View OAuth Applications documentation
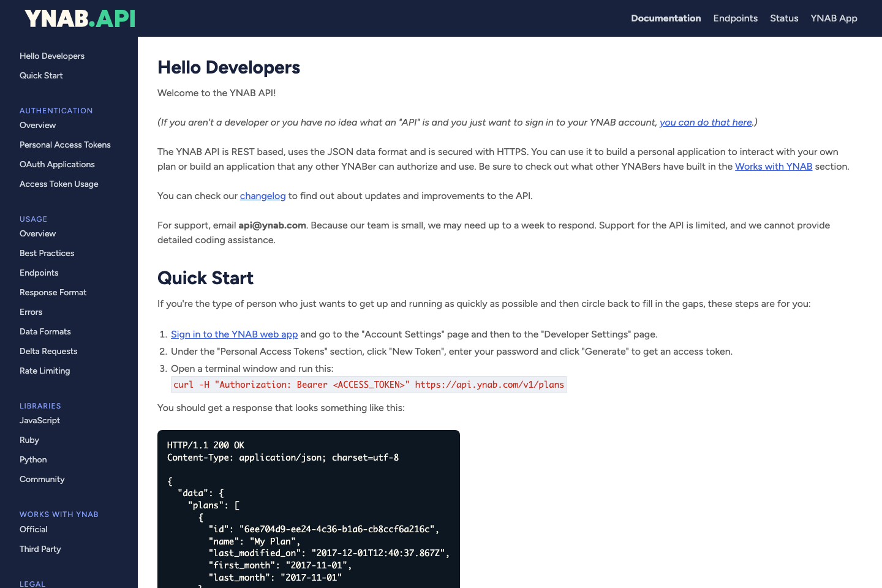 57,164
